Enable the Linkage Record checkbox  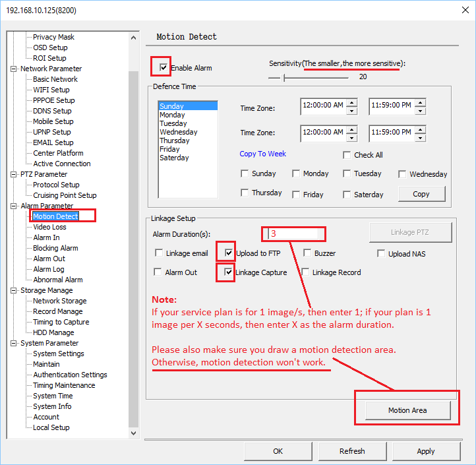tap(307, 272)
